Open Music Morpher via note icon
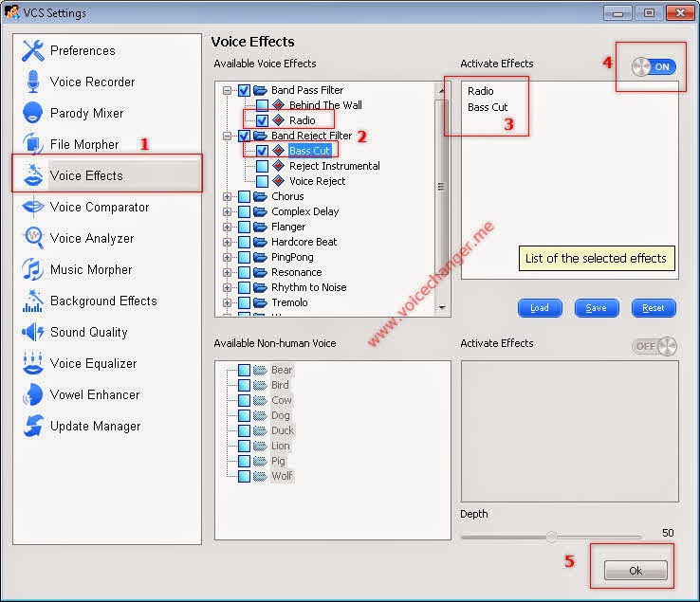 coord(33,269)
